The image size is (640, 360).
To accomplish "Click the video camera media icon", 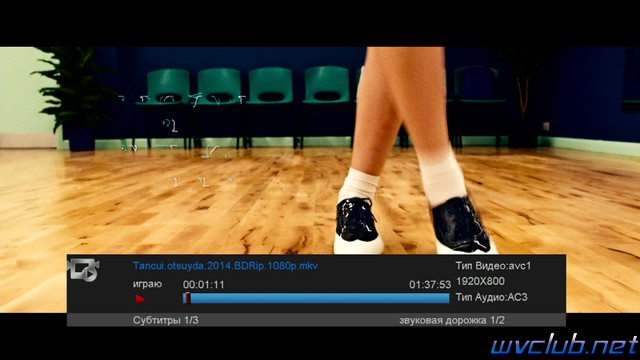I will pyautogui.click(x=84, y=269).
